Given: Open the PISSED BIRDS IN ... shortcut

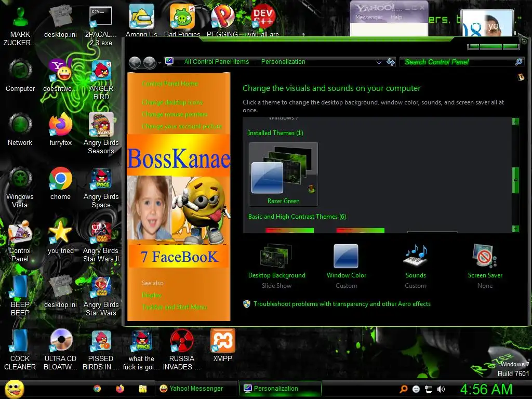Looking at the screenshot, I should [x=101, y=350].
